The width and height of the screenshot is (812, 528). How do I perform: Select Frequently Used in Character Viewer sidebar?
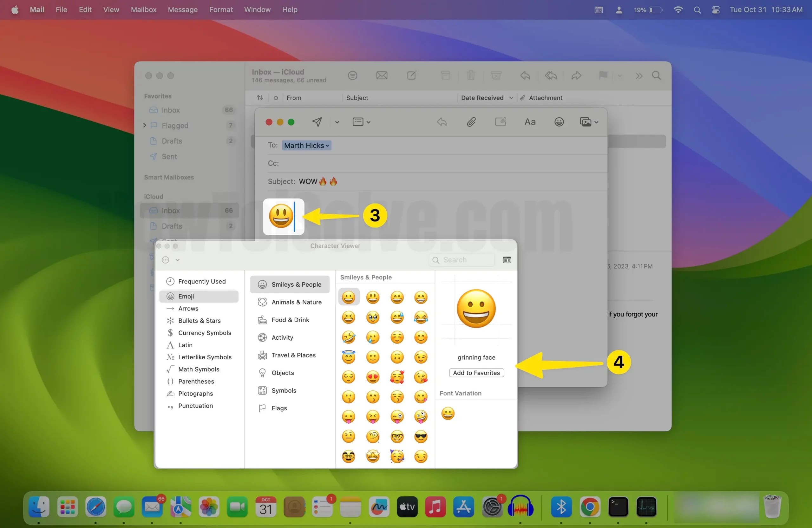pyautogui.click(x=202, y=281)
